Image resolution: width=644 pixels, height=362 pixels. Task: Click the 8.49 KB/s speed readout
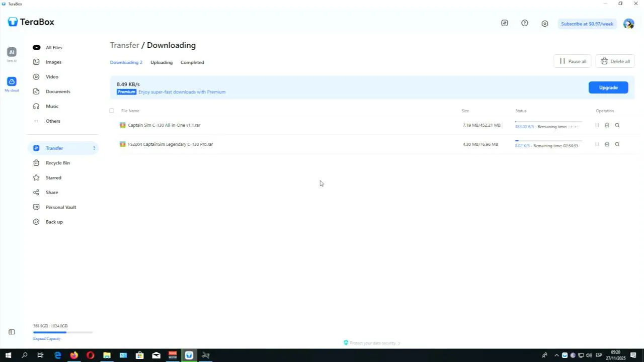click(128, 84)
